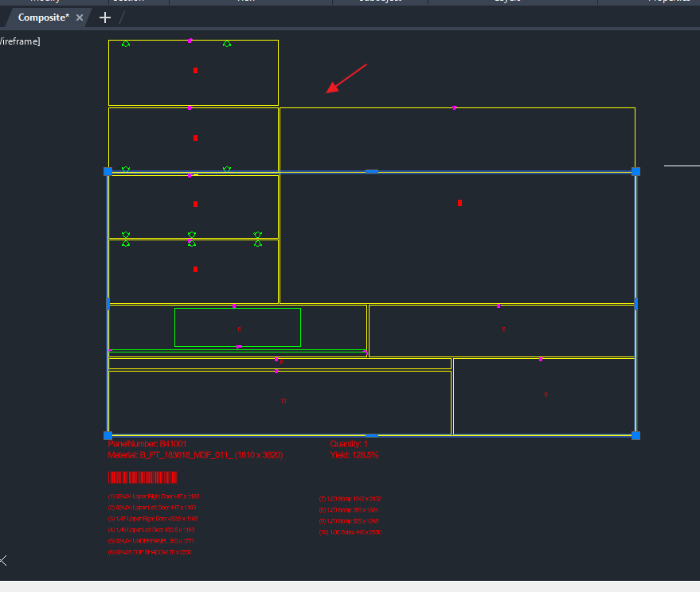Image resolution: width=700 pixels, height=592 pixels.
Task: Click the top-left blue selection grip
Action: pos(108,171)
